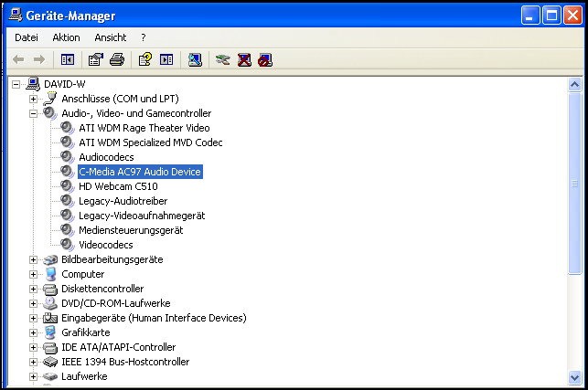Select the DAVID-W computer icon

(33, 84)
